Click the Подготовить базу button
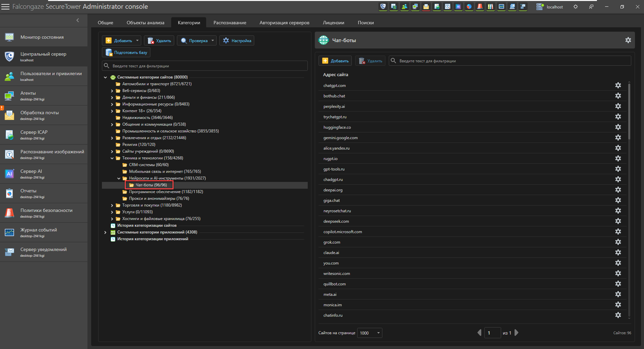 126,52
